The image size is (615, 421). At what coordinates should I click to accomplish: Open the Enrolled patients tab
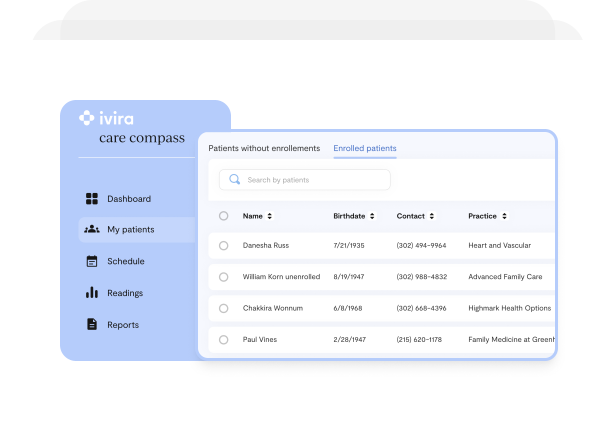(x=364, y=148)
